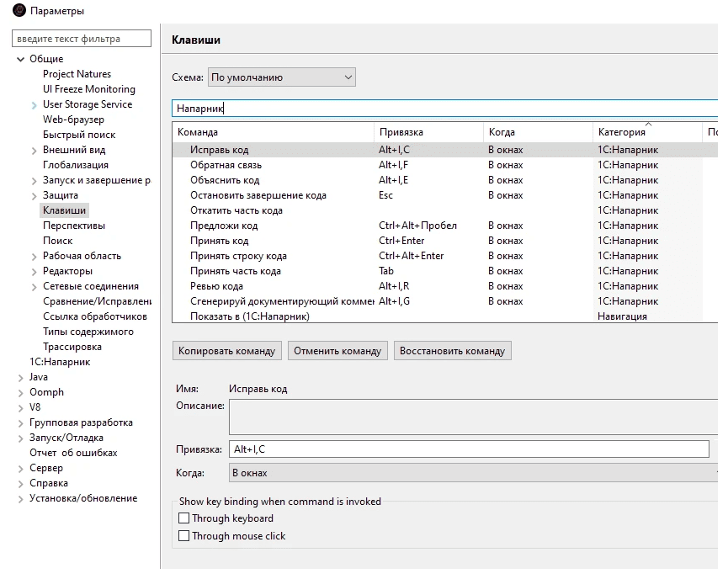The image size is (728, 579).
Task: Enable the Through mouse click checkbox
Action: click(x=184, y=536)
